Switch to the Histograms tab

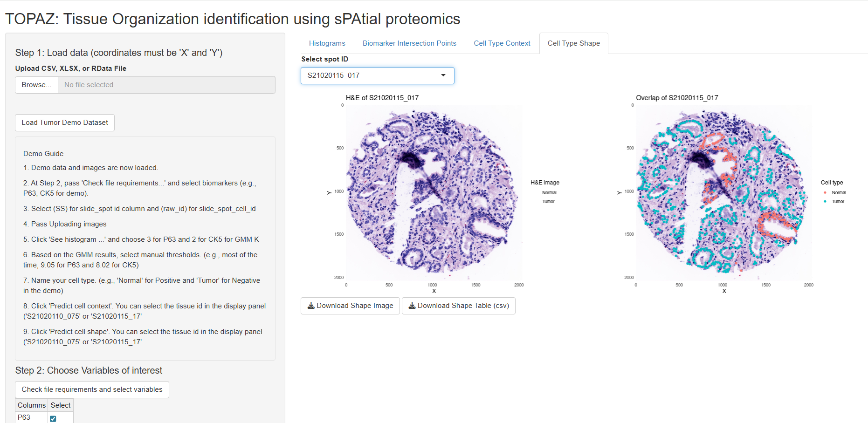[327, 43]
